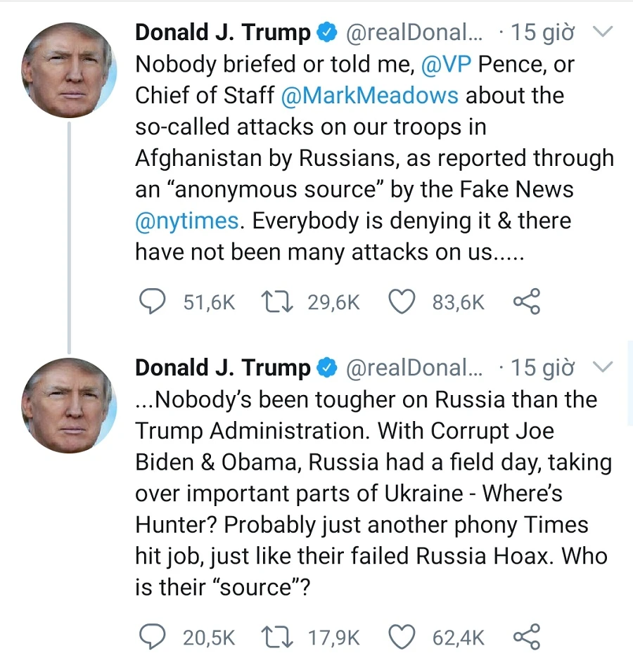The width and height of the screenshot is (633, 672).
Task: Share the second tweet
Action: (x=526, y=638)
